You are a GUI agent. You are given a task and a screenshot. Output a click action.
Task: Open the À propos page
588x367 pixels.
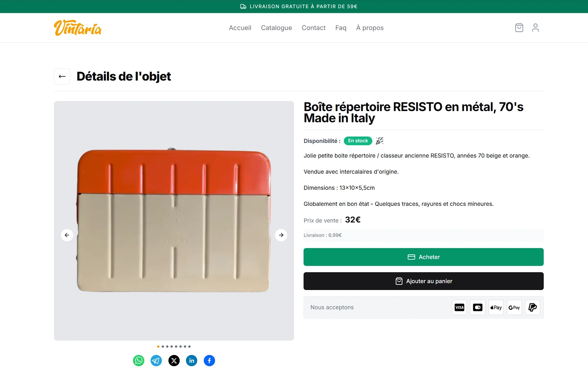[x=370, y=28]
